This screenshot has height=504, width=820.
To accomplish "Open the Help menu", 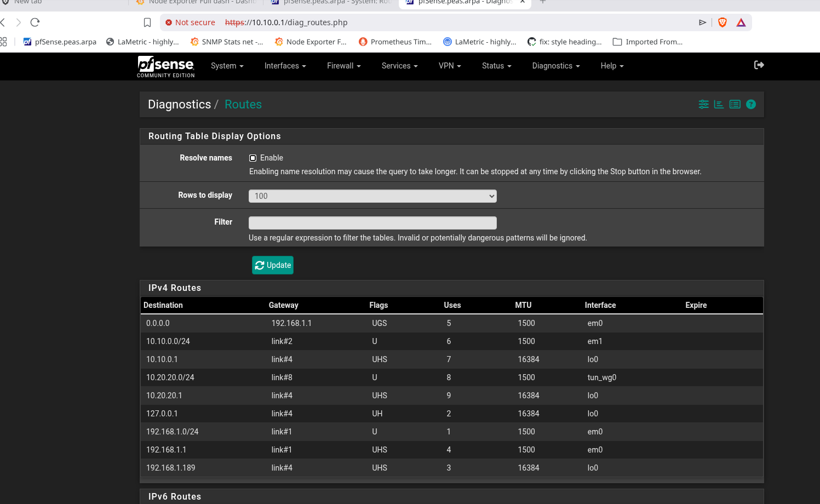I will point(612,66).
